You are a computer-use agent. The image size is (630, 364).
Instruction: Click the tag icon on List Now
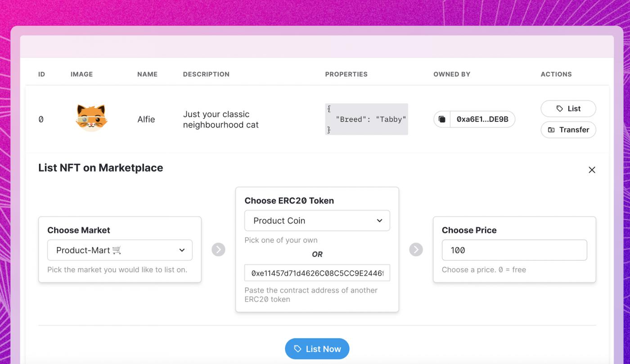point(297,349)
